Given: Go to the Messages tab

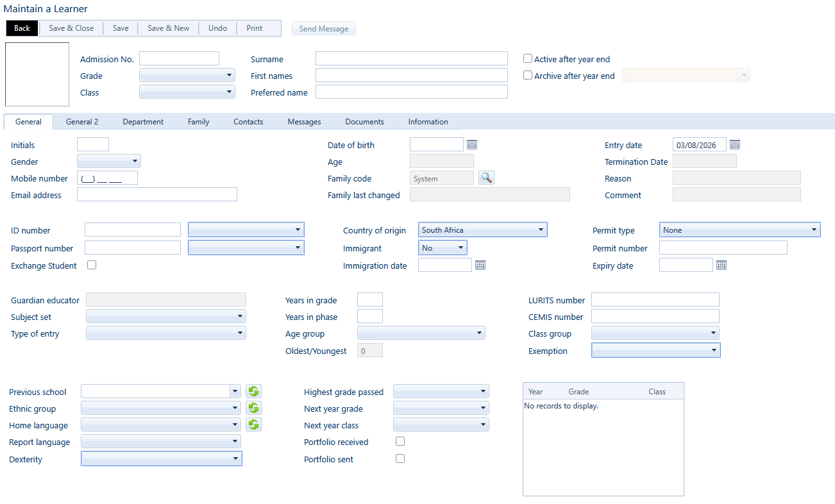Looking at the screenshot, I should (305, 121).
